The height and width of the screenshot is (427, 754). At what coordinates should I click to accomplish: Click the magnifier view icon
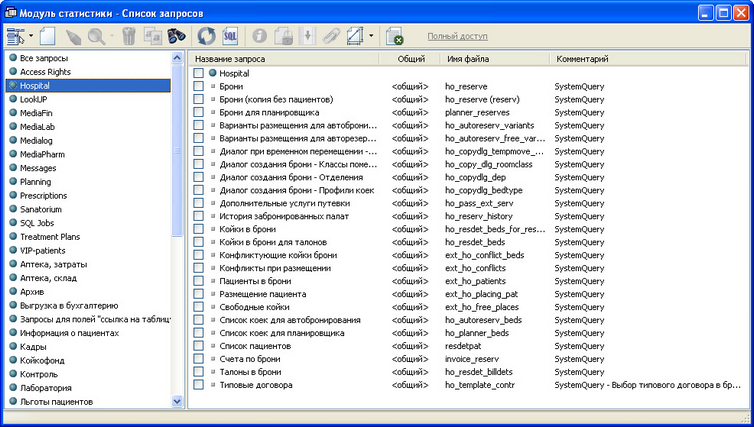pos(97,37)
